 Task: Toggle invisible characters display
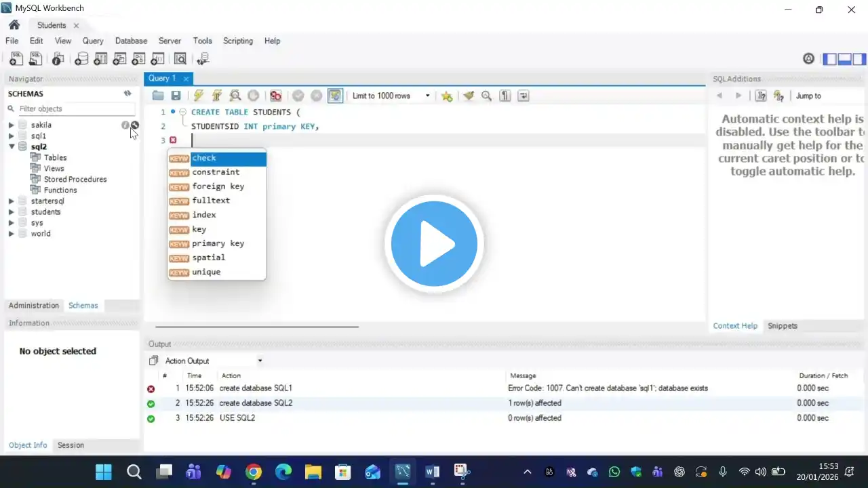click(505, 96)
